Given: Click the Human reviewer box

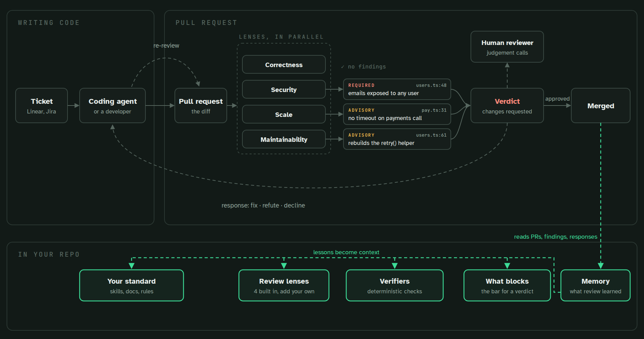Looking at the screenshot, I should pos(507,47).
